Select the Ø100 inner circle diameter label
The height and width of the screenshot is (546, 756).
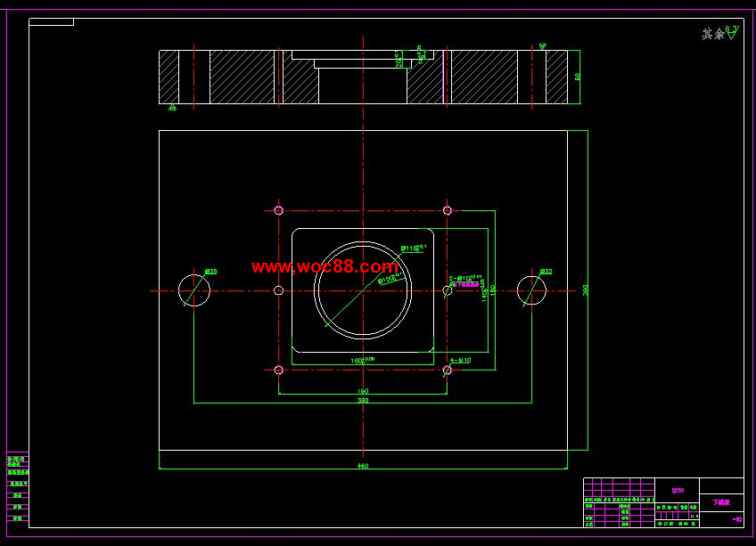pos(390,279)
